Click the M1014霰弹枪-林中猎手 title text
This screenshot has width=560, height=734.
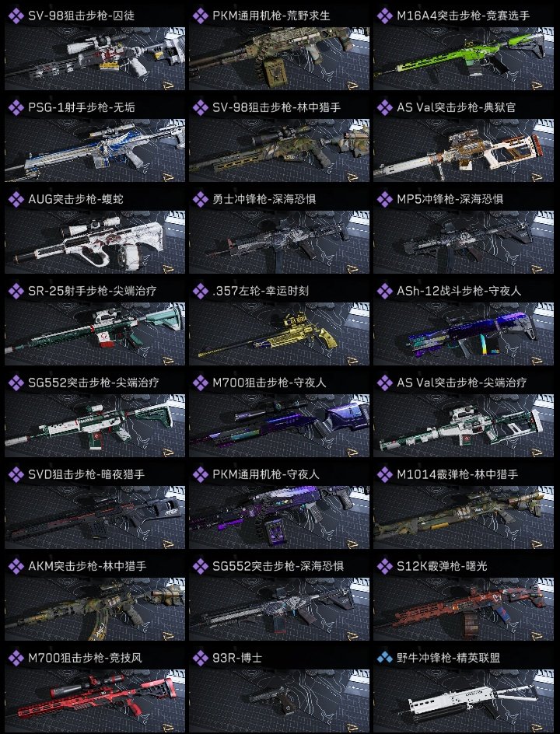click(x=457, y=474)
